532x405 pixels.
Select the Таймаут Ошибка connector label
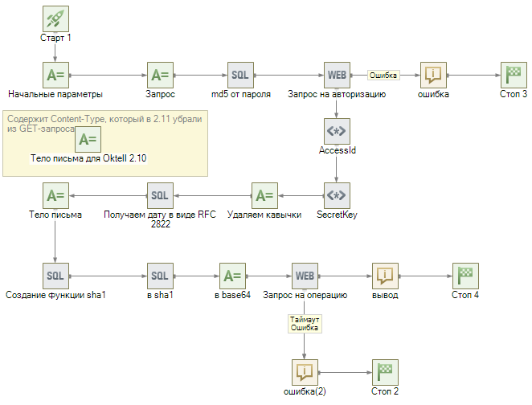tap(305, 323)
